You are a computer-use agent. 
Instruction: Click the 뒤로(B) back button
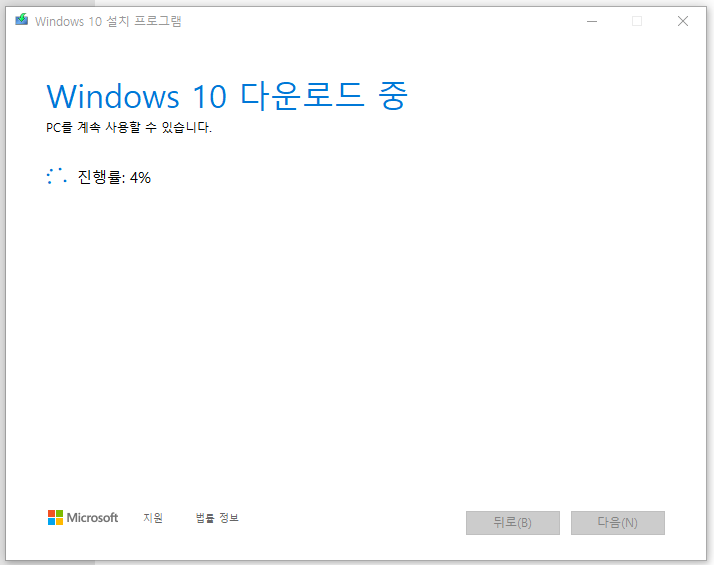pos(513,523)
